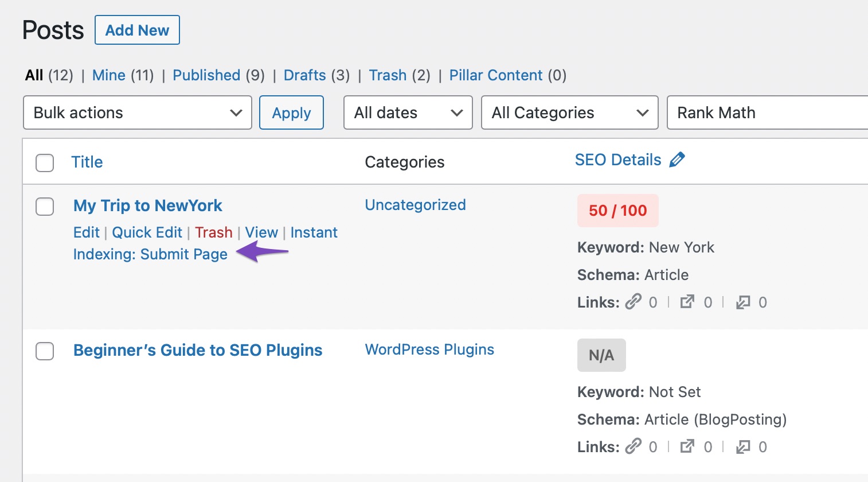Click link chain icon for Beginner's Guide post
868x482 pixels.
634,446
